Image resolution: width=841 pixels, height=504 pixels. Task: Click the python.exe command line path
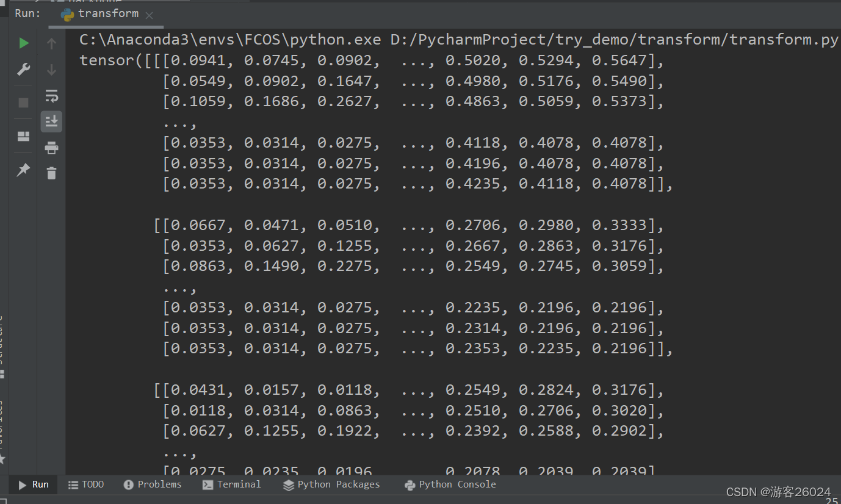(231, 40)
